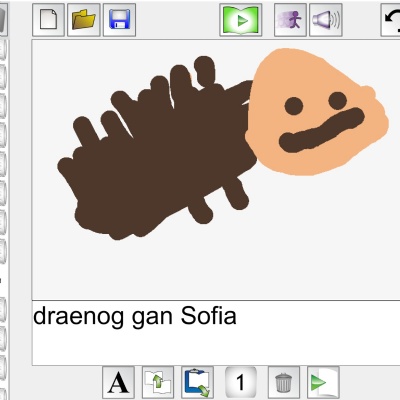The width and height of the screenshot is (400, 400).
Task: Open the animation running figure tool
Action: click(x=290, y=20)
